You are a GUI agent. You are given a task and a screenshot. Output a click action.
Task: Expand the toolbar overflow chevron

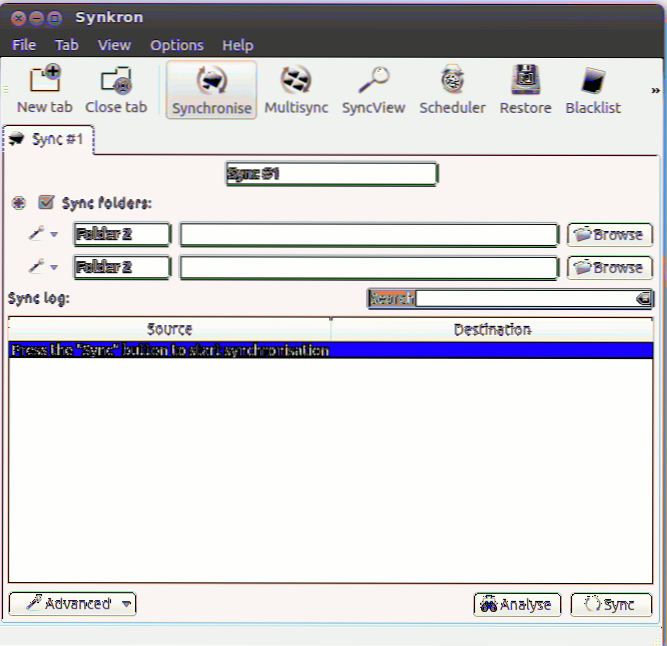point(656,89)
